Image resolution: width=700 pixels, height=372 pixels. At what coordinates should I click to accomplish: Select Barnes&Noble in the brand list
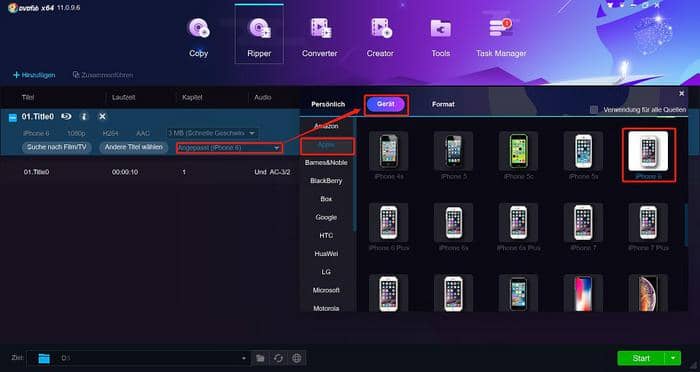click(x=326, y=163)
